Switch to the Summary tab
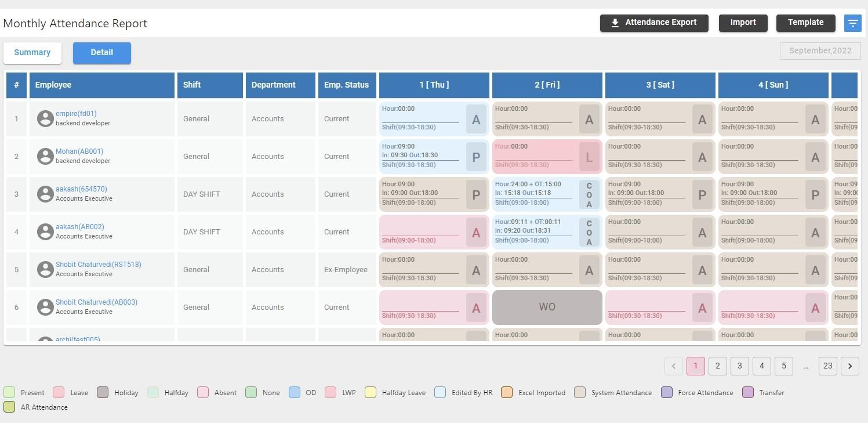 click(32, 53)
